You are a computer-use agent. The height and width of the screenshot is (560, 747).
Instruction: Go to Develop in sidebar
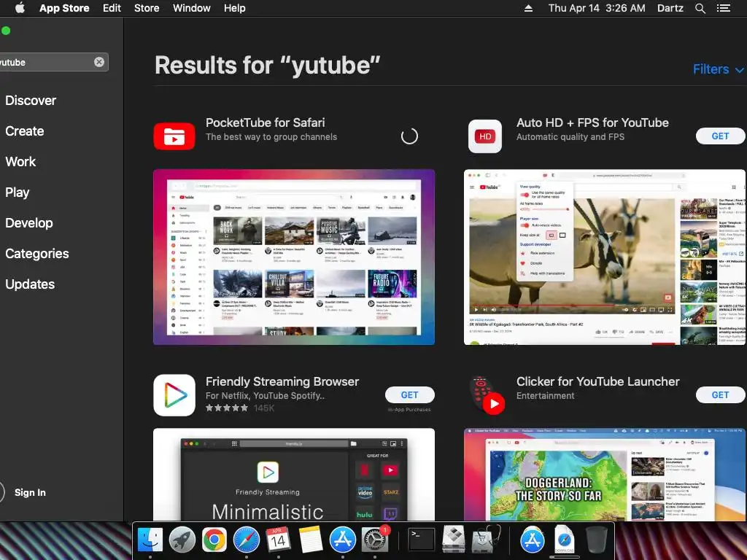(x=29, y=223)
